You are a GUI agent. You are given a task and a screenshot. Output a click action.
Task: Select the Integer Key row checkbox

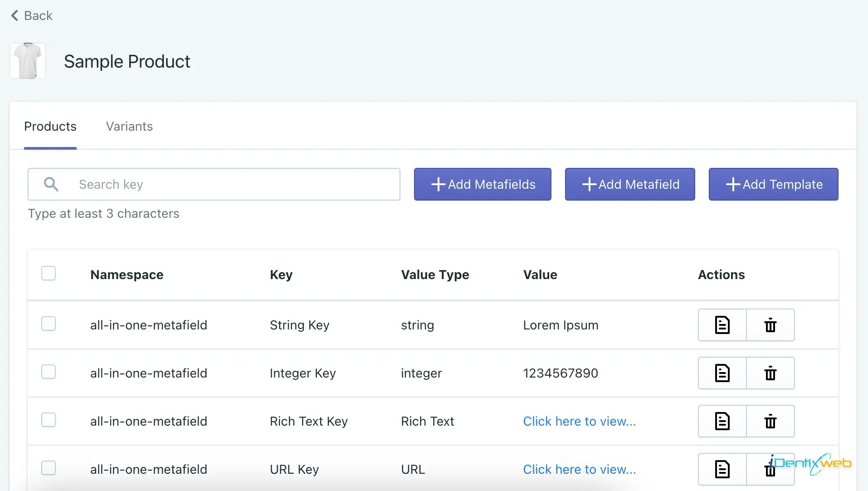(49, 372)
